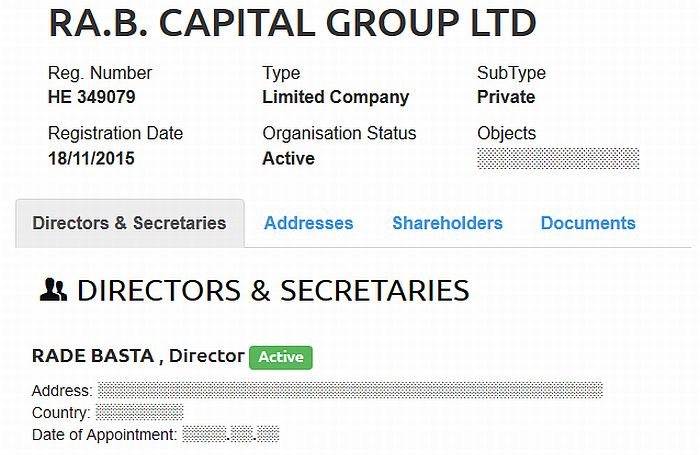Go to the Documents tab
The image size is (700, 455).
pos(588,223)
